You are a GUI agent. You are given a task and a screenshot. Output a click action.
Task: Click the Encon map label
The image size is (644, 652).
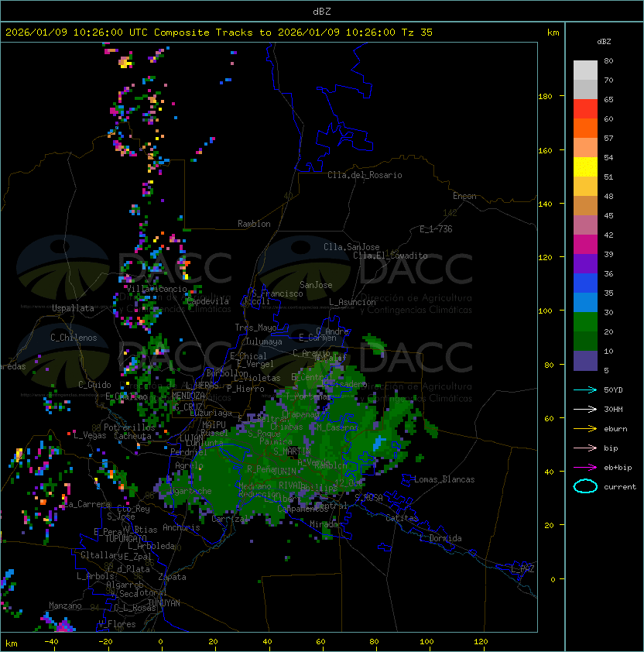tap(464, 196)
